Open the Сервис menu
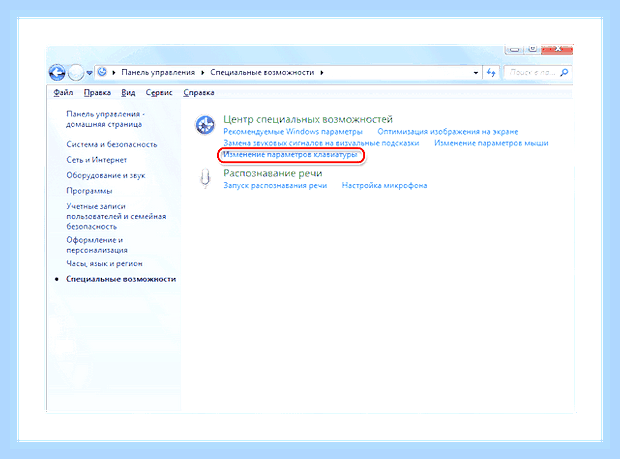This screenshot has width=620, height=459. point(159,93)
